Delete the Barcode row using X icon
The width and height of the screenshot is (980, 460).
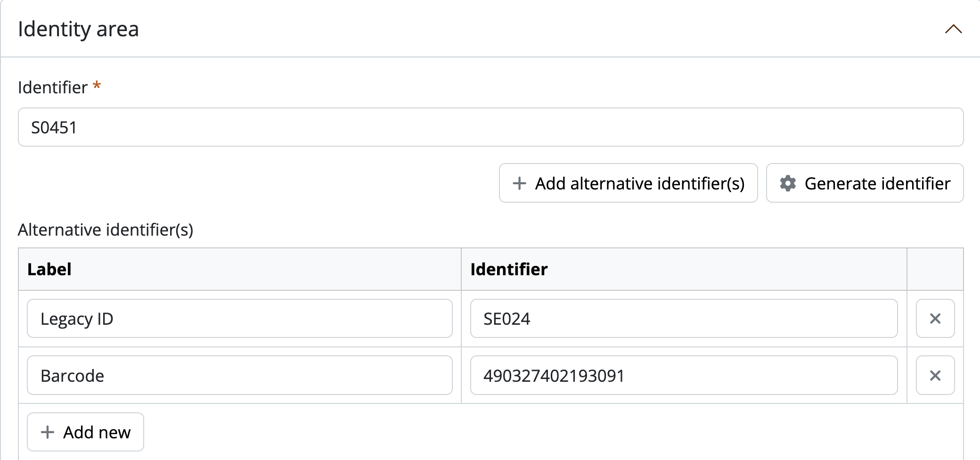click(x=935, y=376)
